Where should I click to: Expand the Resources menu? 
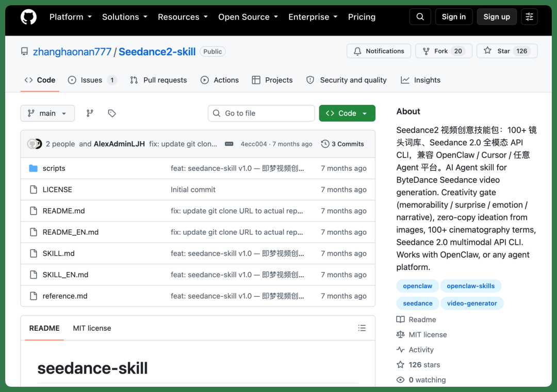pyautogui.click(x=183, y=17)
